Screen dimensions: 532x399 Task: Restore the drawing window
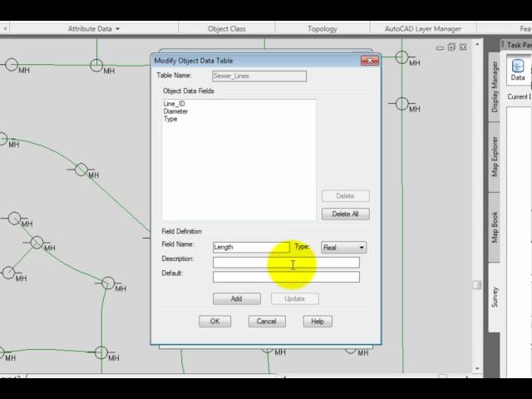click(451, 47)
